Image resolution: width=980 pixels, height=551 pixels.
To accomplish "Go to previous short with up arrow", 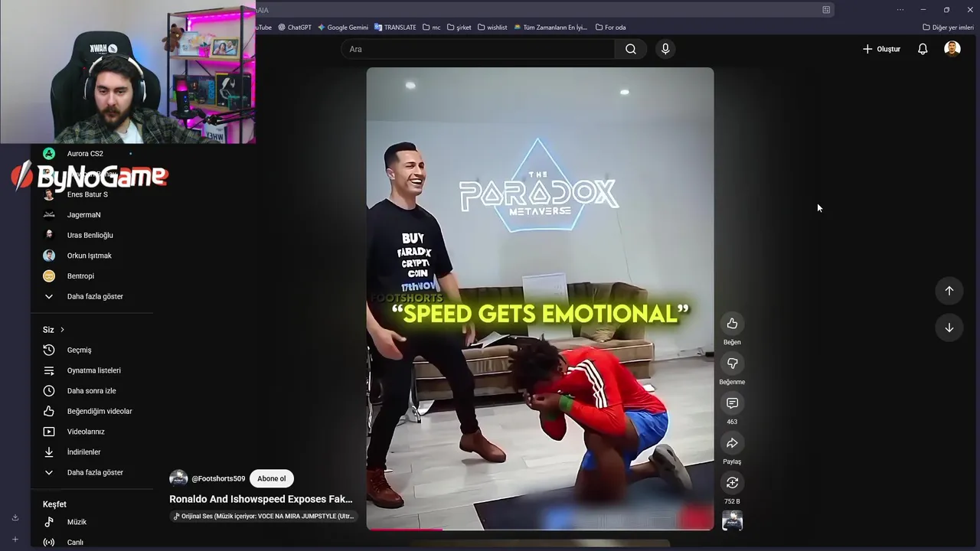I will pyautogui.click(x=949, y=291).
